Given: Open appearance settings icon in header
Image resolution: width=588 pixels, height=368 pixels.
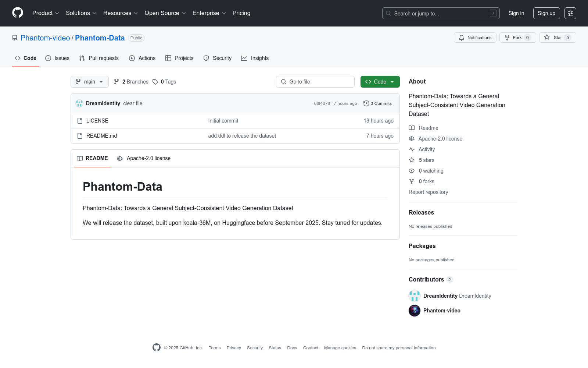Looking at the screenshot, I should click(x=570, y=13).
